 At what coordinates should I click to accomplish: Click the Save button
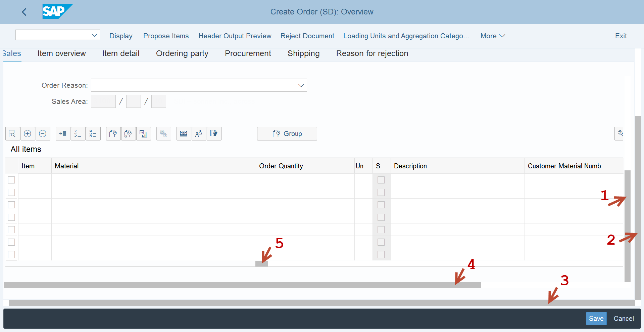point(596,319)
